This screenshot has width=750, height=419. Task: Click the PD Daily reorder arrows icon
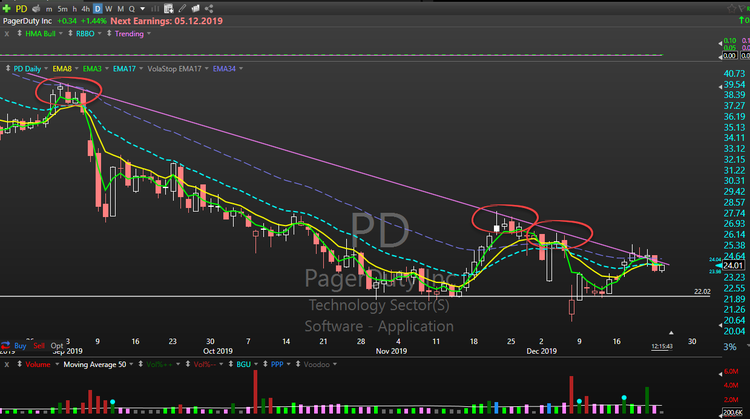(x=8, y=68)
